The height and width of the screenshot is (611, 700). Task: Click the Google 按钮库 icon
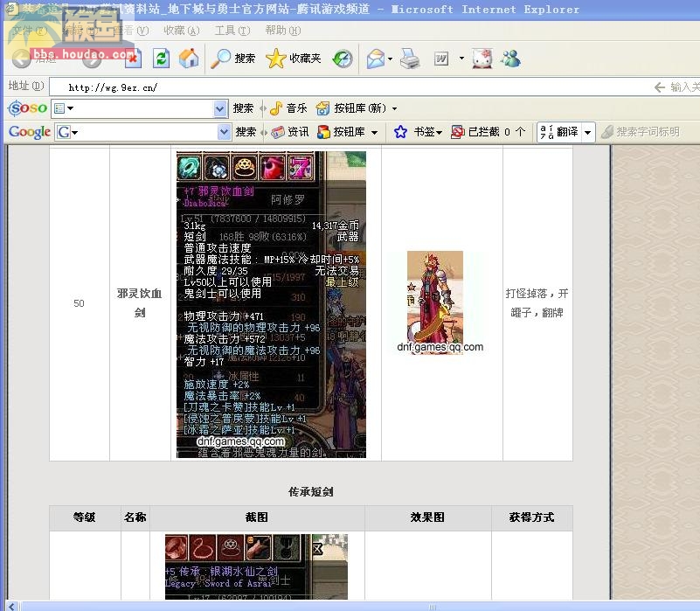(323, 132)
